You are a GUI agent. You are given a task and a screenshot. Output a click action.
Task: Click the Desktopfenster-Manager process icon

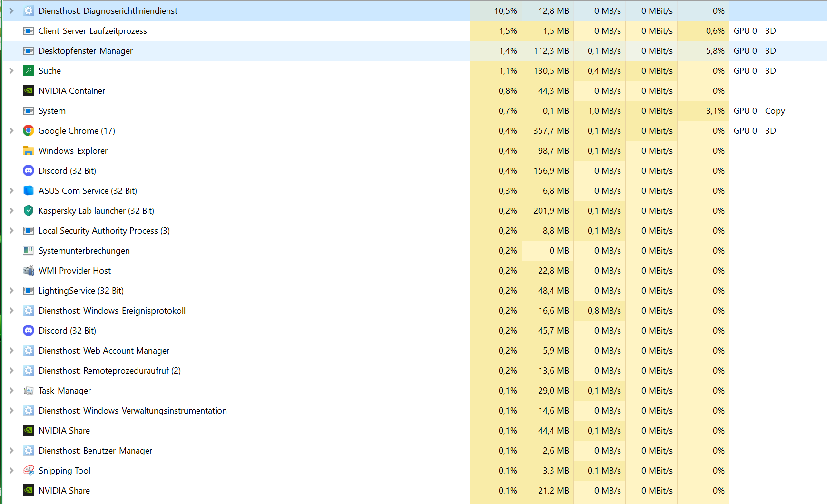[x=29, y=50]
